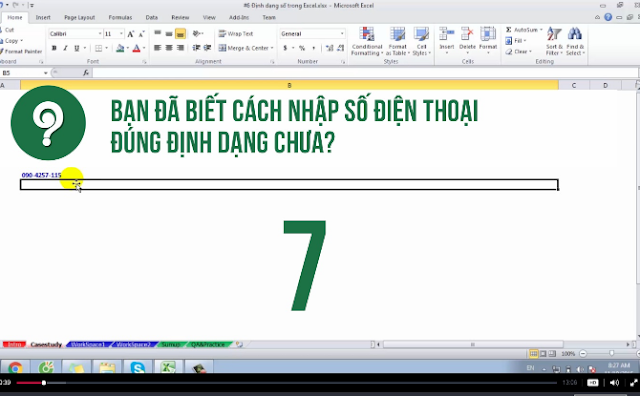Click the video progress bar

point(287,383)
